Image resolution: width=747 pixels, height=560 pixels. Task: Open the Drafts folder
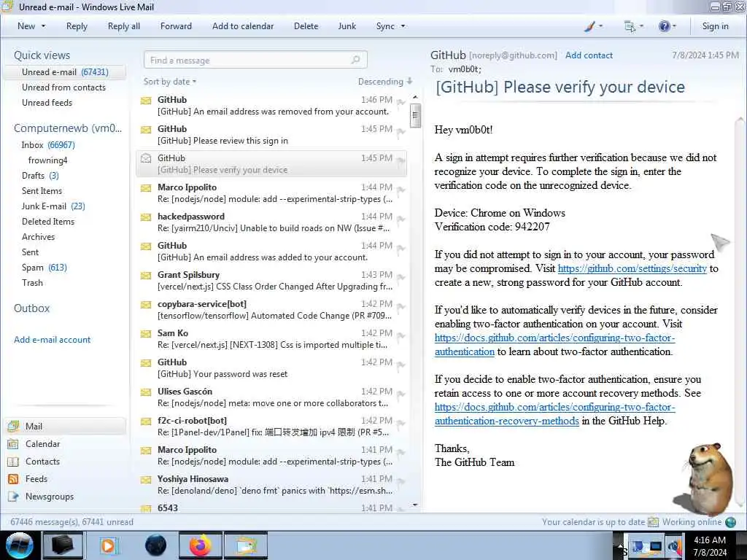click(40, 175)
